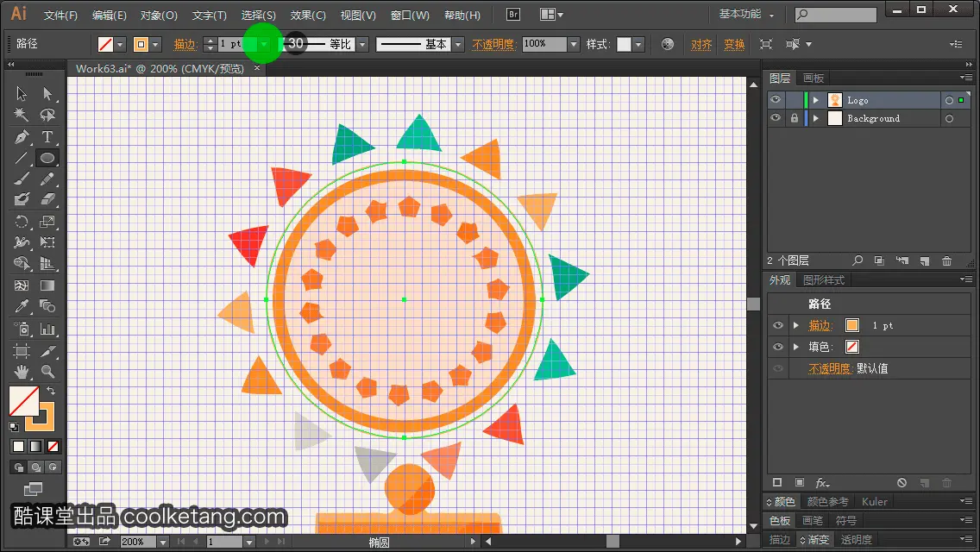Select the Type tool
This screenshot has height=552, width=980.
point(47,136)
